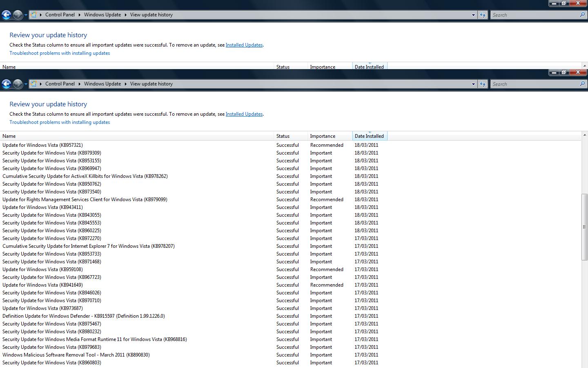Refresh the front window's update history

pyautogui.click(x=483, y=84)
